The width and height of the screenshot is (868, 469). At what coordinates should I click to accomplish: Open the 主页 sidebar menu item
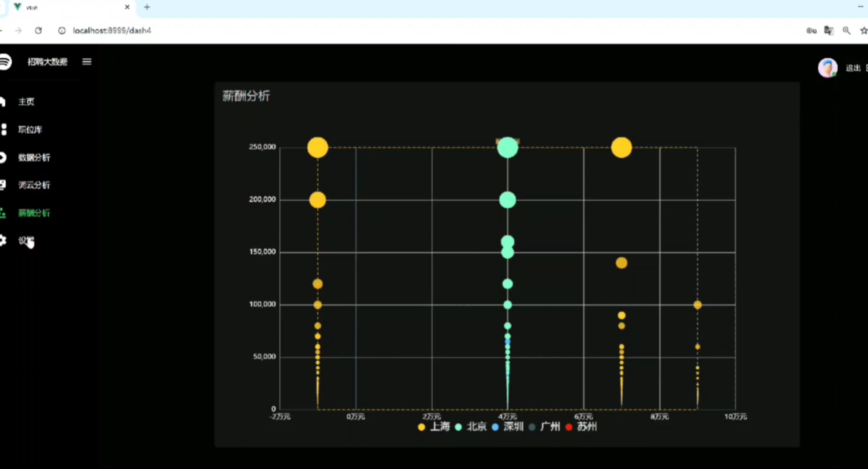pyautogui.click(x=26, y=102)
